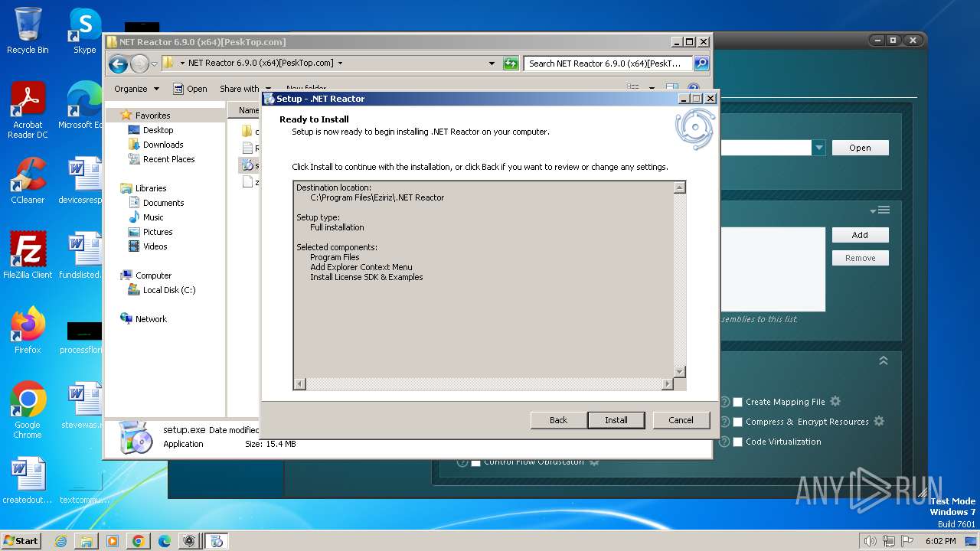Expand folder path arrow after NET Reactor 6.9.0
The image size is (980, 551).
(x=340, y=64)
